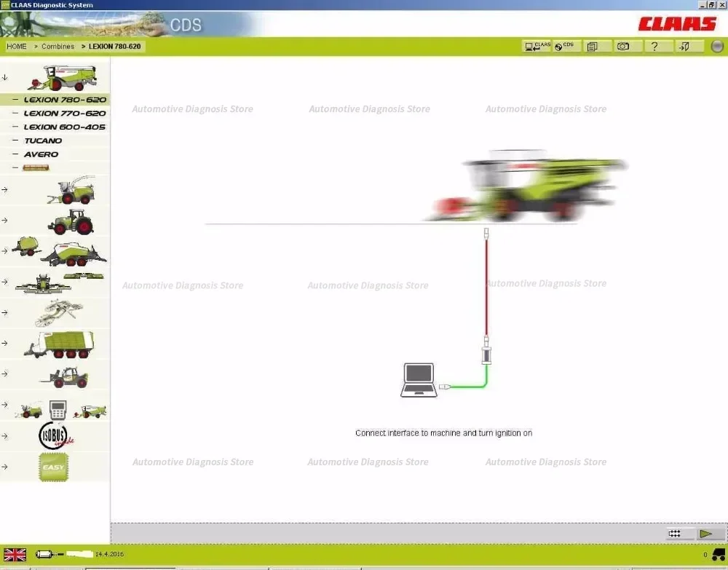Expand the telehandler category arrow
Image resolution: width=728 pixels, height=570 pixels.
tap(4, 373)
